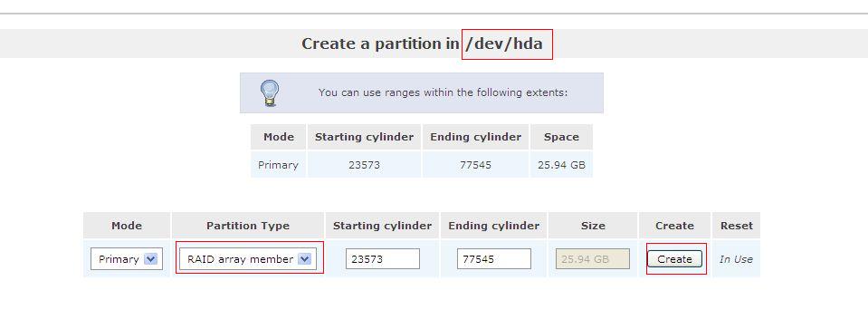Click the Ending cylinder input field
Screen dimensions: 868x329
tap(494, 258)
